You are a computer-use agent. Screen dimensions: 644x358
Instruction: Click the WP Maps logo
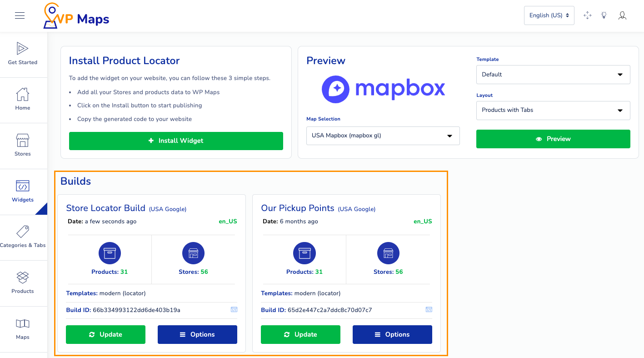(76, 16)
